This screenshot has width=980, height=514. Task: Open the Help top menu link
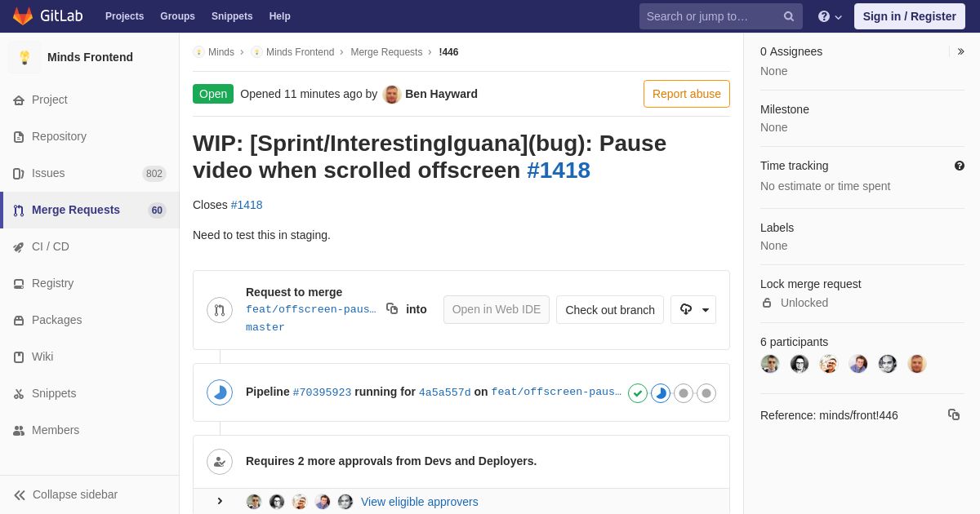click(x=280, y=16)
